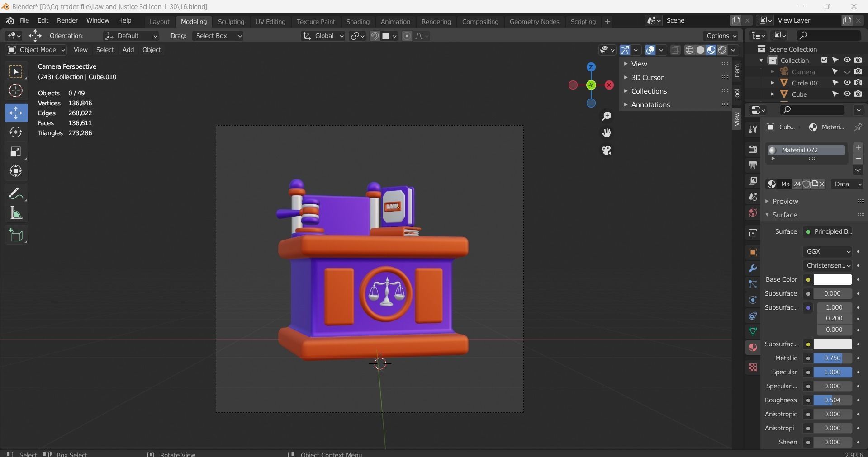Select the Select Box tool
The width and height of the screenshot is (868, 457).
(x=16, y=72)
